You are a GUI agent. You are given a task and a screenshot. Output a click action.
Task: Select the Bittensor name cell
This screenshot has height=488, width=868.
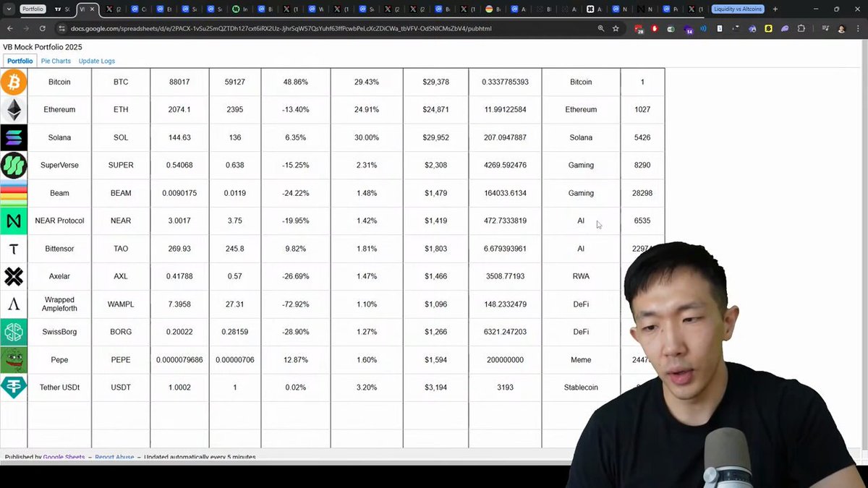(x=59, y=249)
